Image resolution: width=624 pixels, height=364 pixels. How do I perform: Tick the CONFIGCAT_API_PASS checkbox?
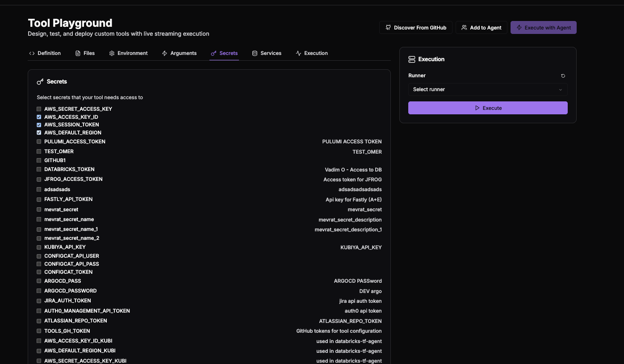[x=39, y=264]
